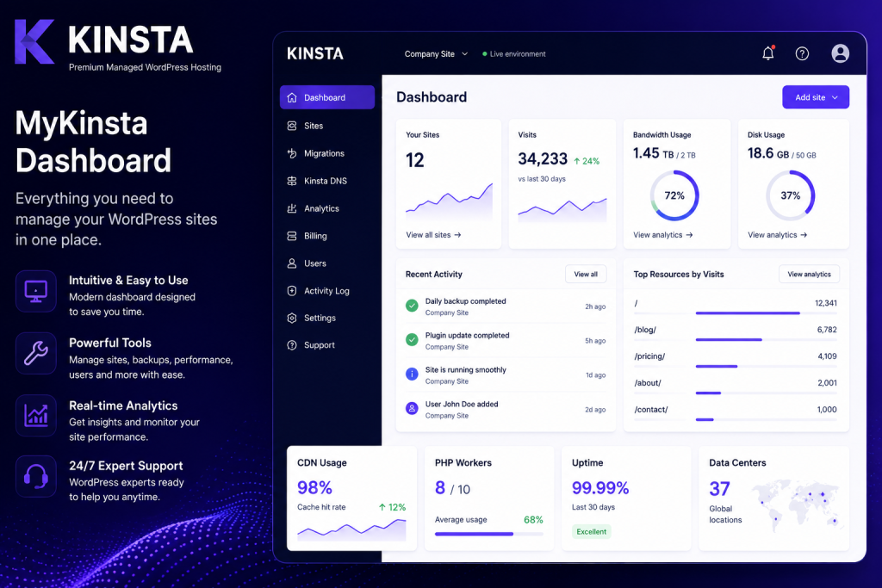Click the Settings gear icon in sidebar
Image resolution: width=882 pixels, height=588 pixels.
(x=291, y=319)
